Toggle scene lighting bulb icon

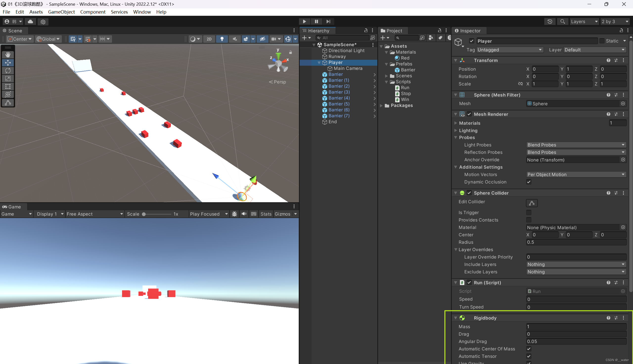click(x=222, y=39)
